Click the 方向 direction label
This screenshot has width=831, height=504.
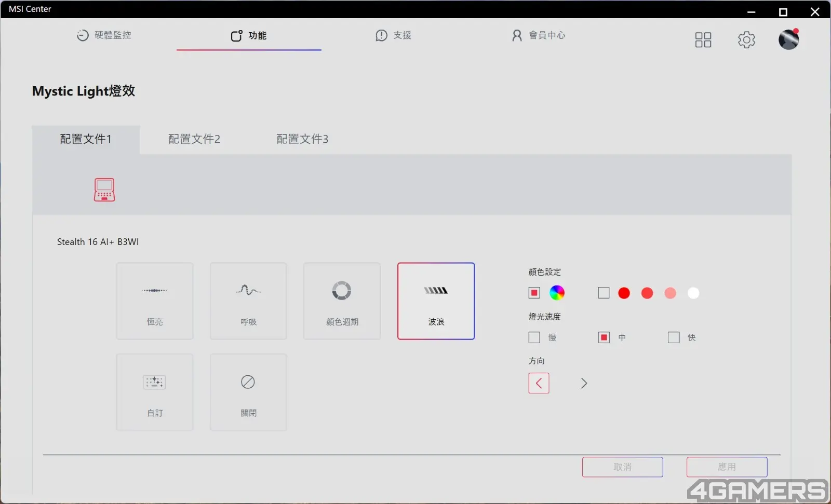tap(537, 361)
